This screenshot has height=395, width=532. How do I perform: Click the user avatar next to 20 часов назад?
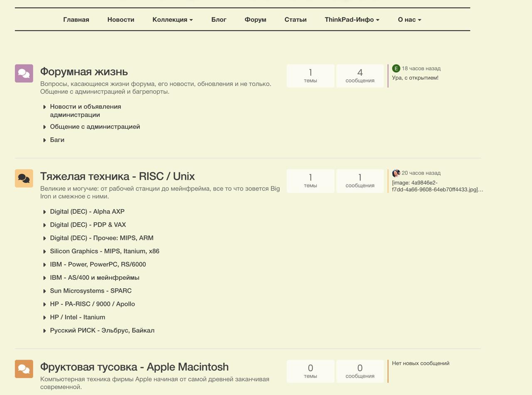tap(396, 173)
